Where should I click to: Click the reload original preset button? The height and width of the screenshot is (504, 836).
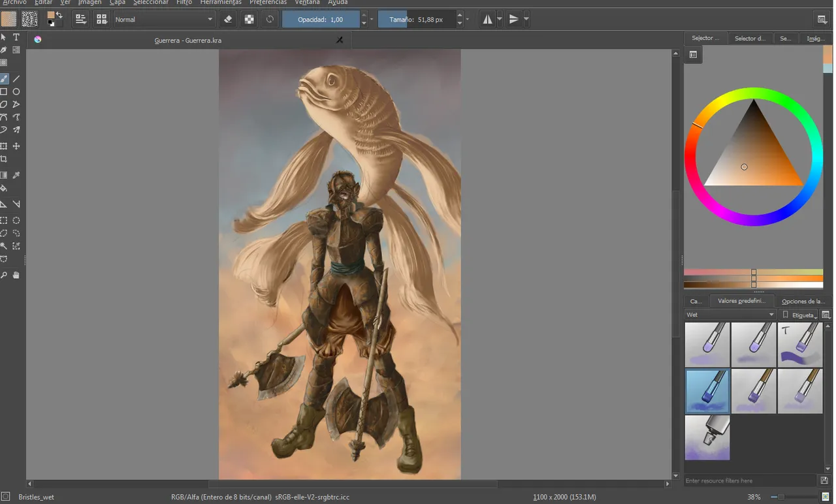[x=270, y=20]
